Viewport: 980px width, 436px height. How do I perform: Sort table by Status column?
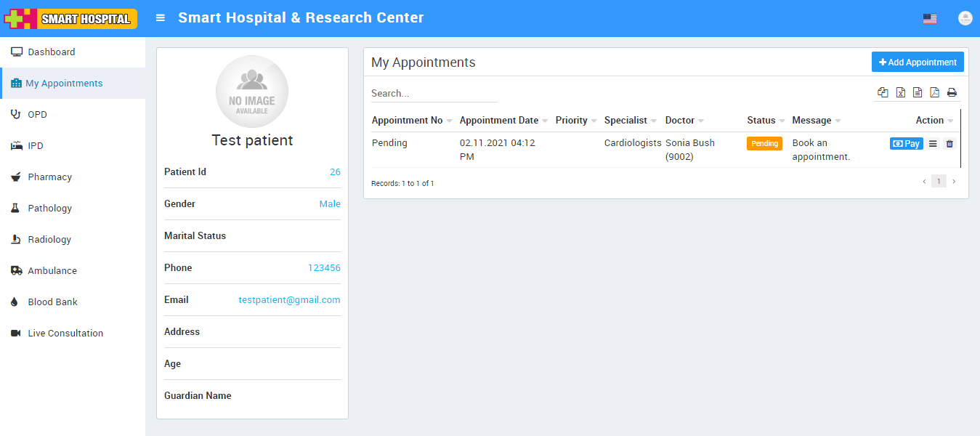(x=761, y=121)
